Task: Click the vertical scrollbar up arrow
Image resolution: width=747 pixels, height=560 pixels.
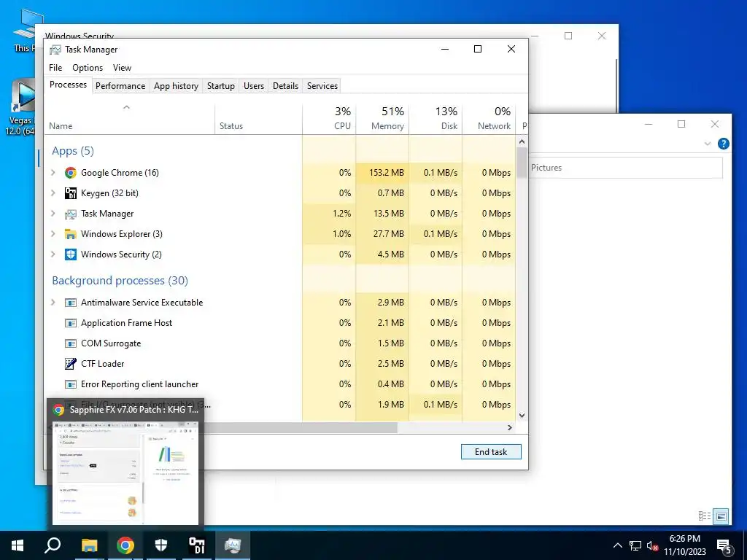Action: (x=522, y=141)
